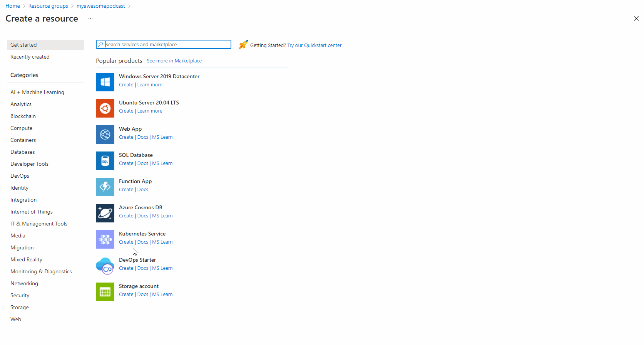
Task: Click the Web App globe icon
Action: coord(105,135)
